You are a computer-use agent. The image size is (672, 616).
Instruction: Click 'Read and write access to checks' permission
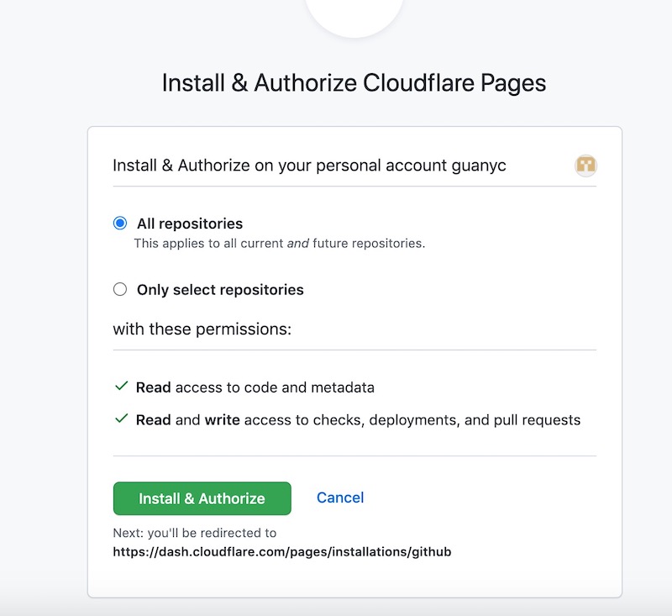coord(358,419)
